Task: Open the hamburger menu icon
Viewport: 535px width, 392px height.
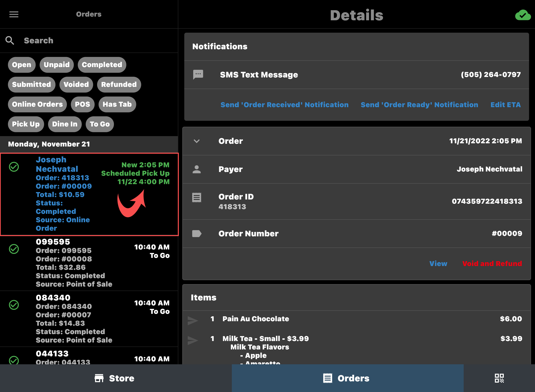Action: click(x=14, y=14)
